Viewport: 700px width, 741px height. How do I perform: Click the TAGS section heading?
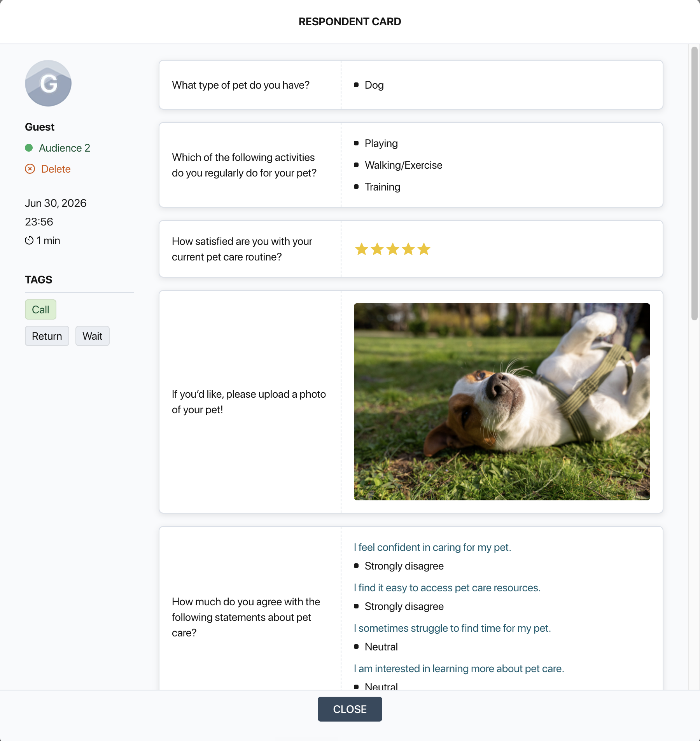click(x=38, y=280)
